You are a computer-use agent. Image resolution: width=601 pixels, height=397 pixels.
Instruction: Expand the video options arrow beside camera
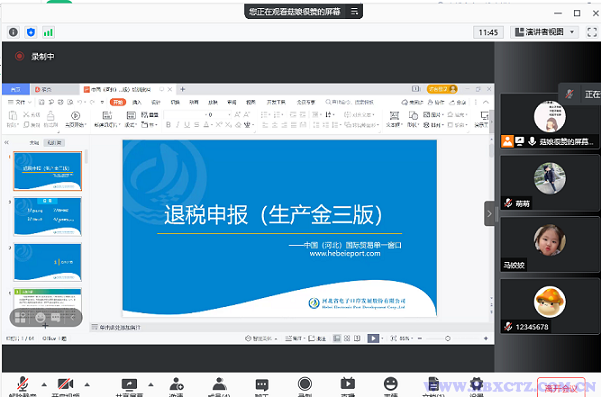[87, 384]
